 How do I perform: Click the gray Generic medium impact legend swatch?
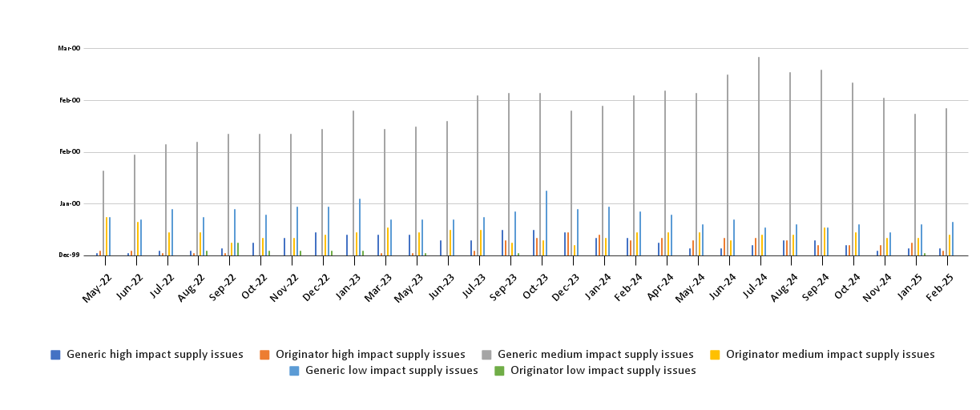(486, 355)
